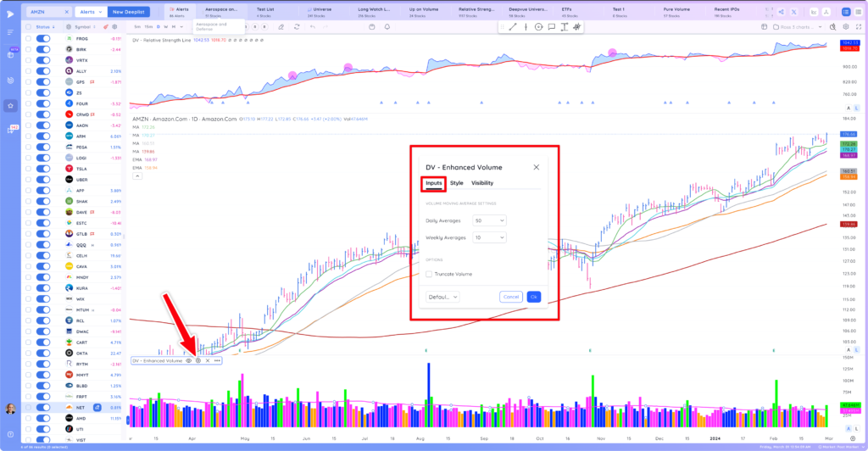Image resolution: width=868 pixels, height=451 pixels.
Task: Expand the timeframe dropdown arrow after M
Action: 181,26
